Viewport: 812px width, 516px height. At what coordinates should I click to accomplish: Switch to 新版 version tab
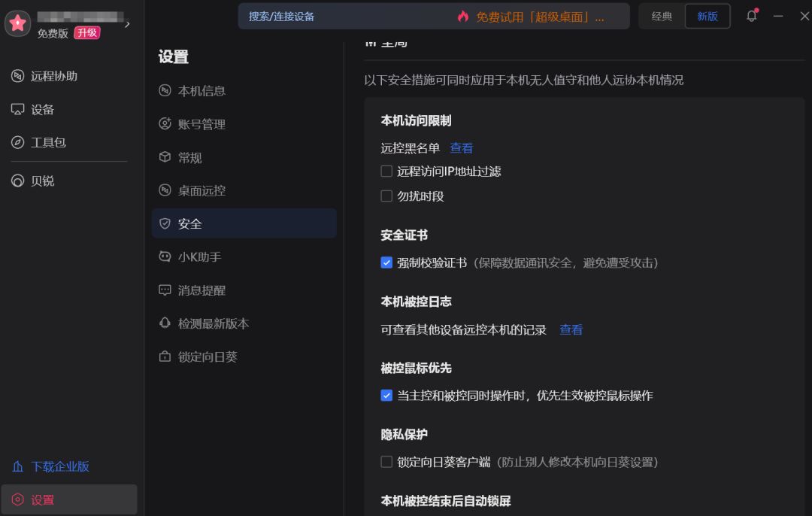pyautogui.click(x=707, y=16)
